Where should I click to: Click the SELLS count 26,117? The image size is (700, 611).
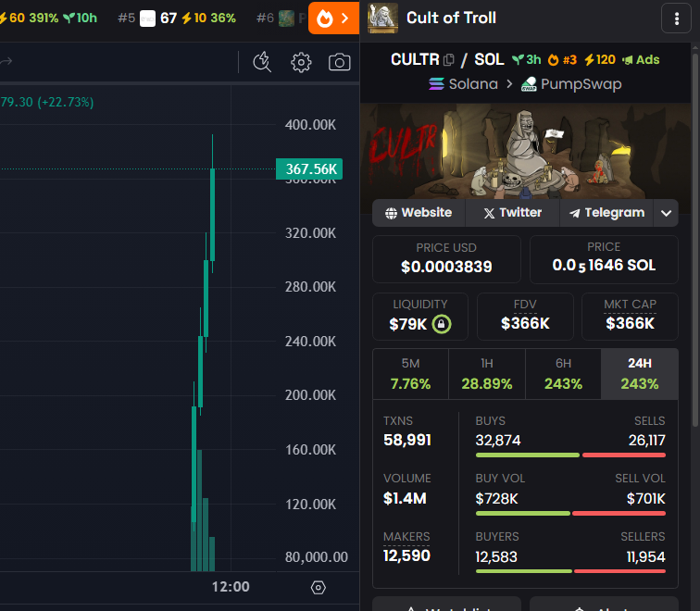point(647,441)
